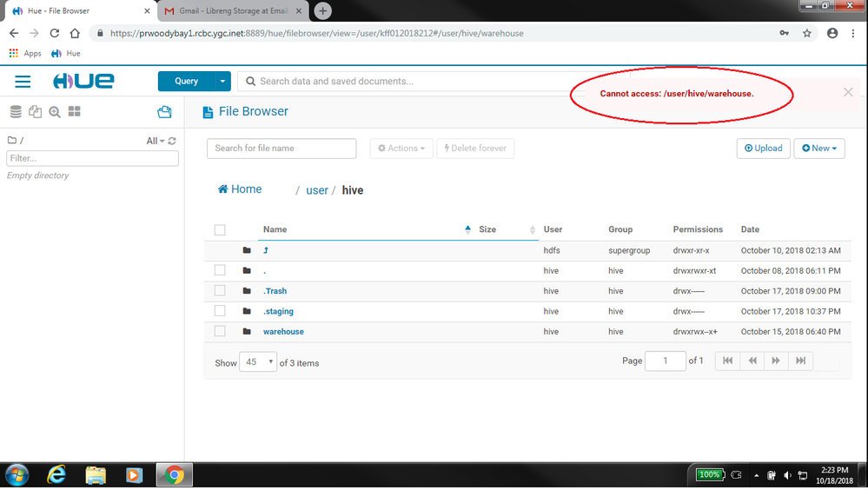Sort file list by Name column
The width and height of the screenshot is (868, 490).
(x=275, y=229)
